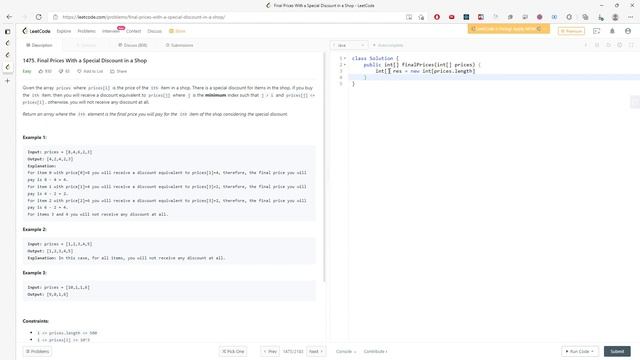Click Add to List
Viewport: 640px width, 360px height.
[90, 71]
